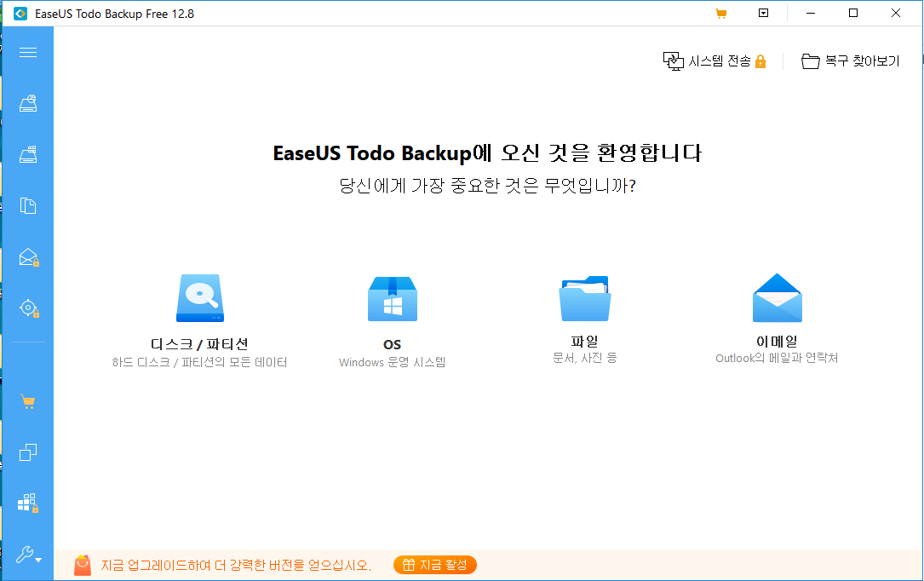This screenshot has width=924, height=581.
Task: Click the 디스크 / 파티션 label
Action: (x=200, y=344)
